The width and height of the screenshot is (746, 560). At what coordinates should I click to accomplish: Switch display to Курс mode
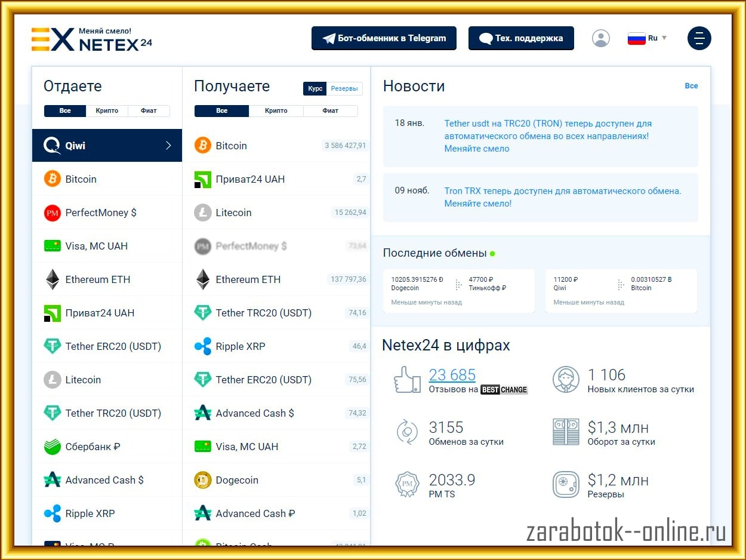[315, 89]
